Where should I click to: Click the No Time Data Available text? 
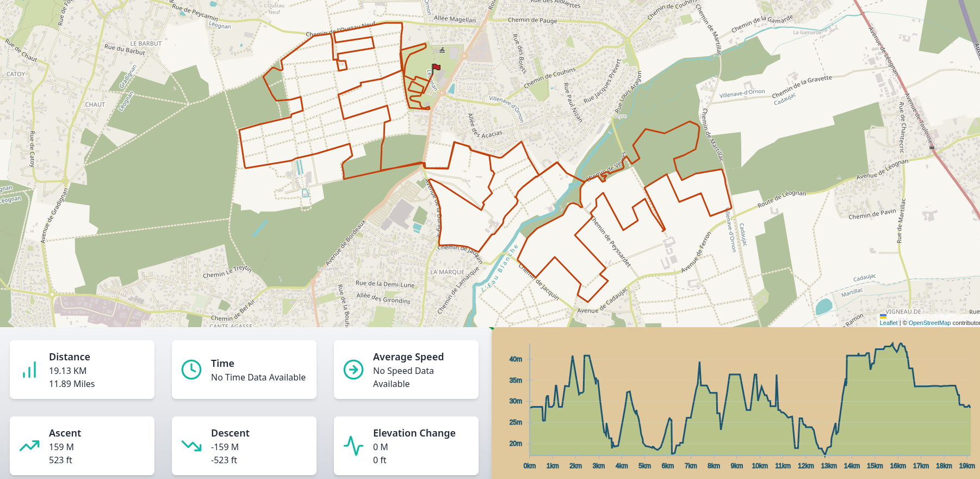(258, 377)
